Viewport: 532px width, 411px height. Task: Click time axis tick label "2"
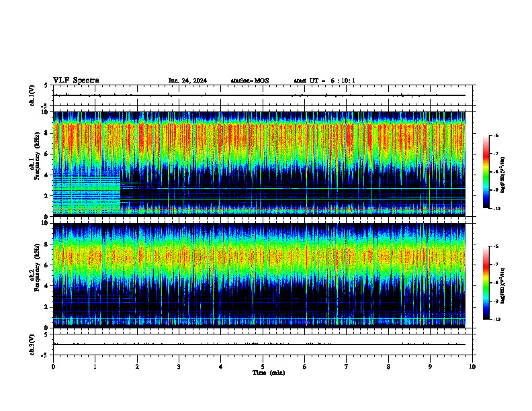(x=137, y=366)
